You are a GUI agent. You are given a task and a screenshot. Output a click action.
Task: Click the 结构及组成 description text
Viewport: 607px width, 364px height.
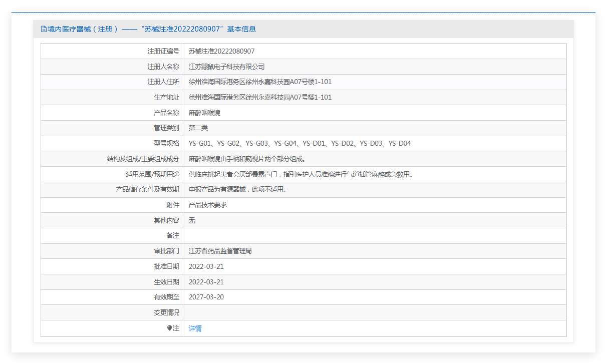[x=247, y=159]
